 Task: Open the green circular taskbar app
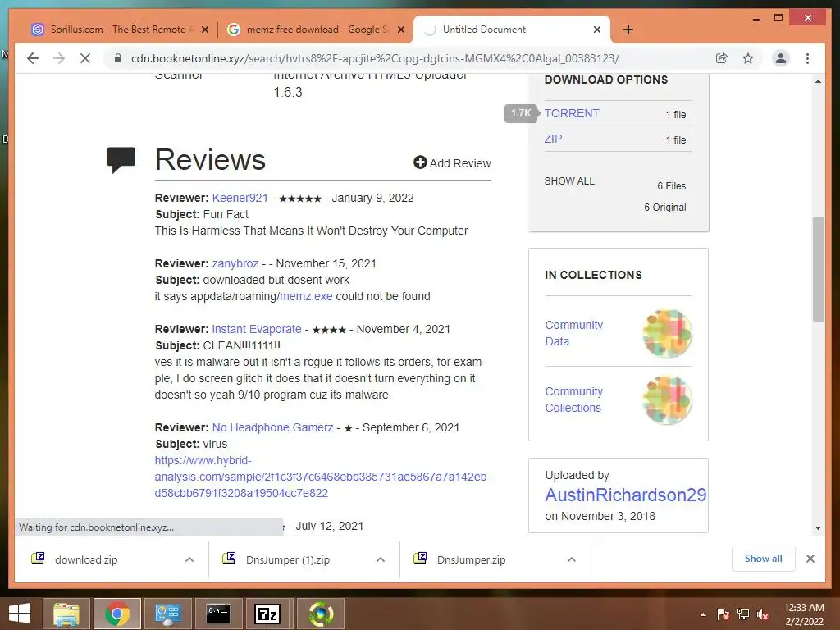tap(321, 614)
